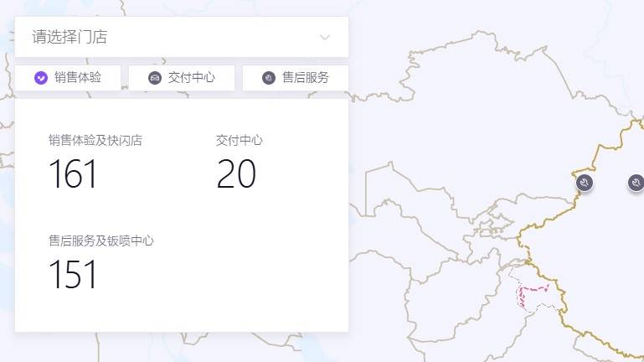644x362 pixels.
Task: Click the wrench icon beside 售后服务
Action: [x=269, y=78]
